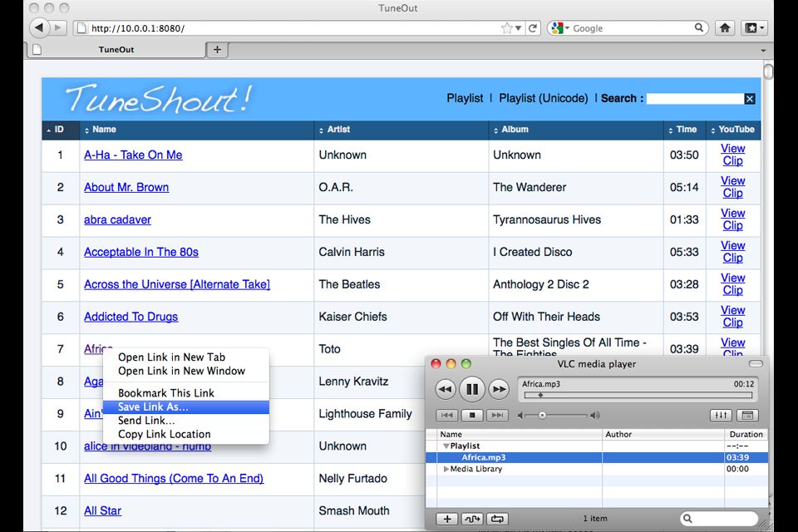Focus the TuneShout Search input field
Viewport: 798px width, 532px height.
point(695,99)
